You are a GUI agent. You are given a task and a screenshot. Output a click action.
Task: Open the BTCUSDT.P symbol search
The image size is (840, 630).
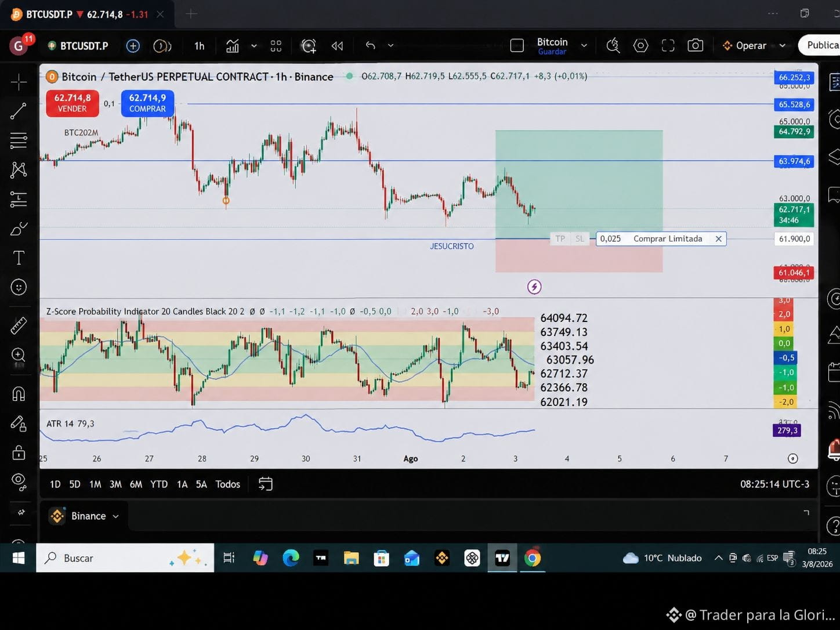(x=78, y=46)
